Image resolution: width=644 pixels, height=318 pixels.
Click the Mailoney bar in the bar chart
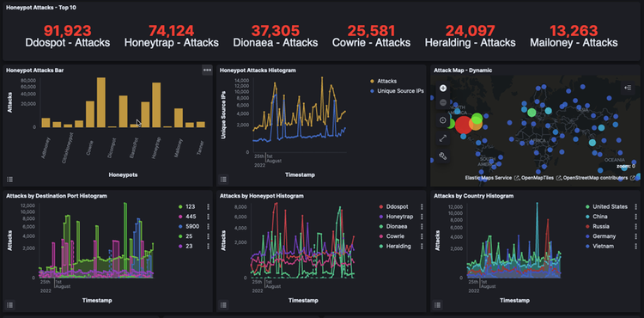click(x=179, y=118)
